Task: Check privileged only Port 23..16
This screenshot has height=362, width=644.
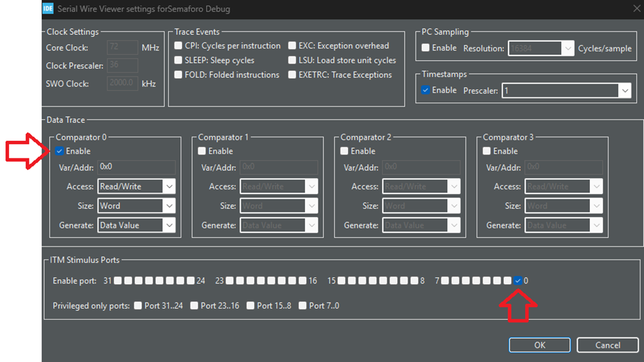Action: pos(194,305)
